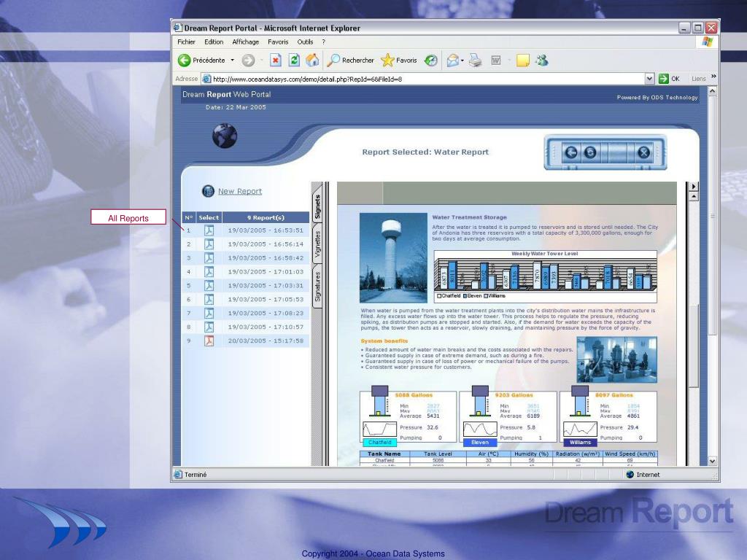Screen dimensions: 747x560
Task: Open PDF icon for report 8 at 17:10:57
Action: [x=209, y=327]
